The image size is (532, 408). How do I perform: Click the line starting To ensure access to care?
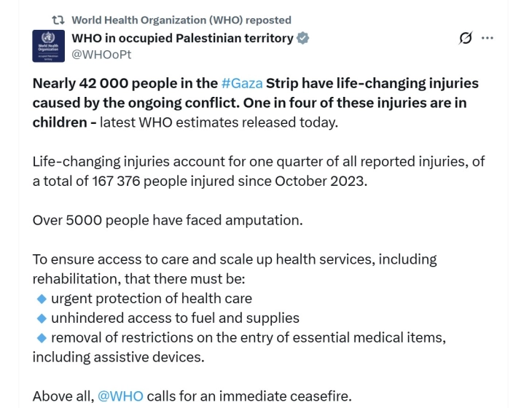tap(235, 259)
